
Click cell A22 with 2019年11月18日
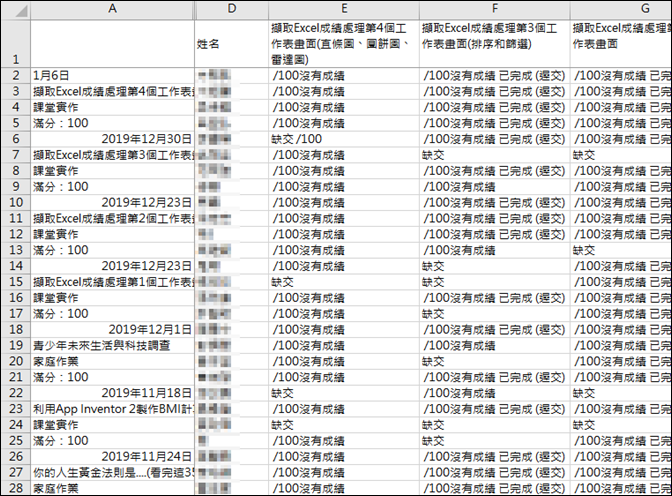click(112, 393)
